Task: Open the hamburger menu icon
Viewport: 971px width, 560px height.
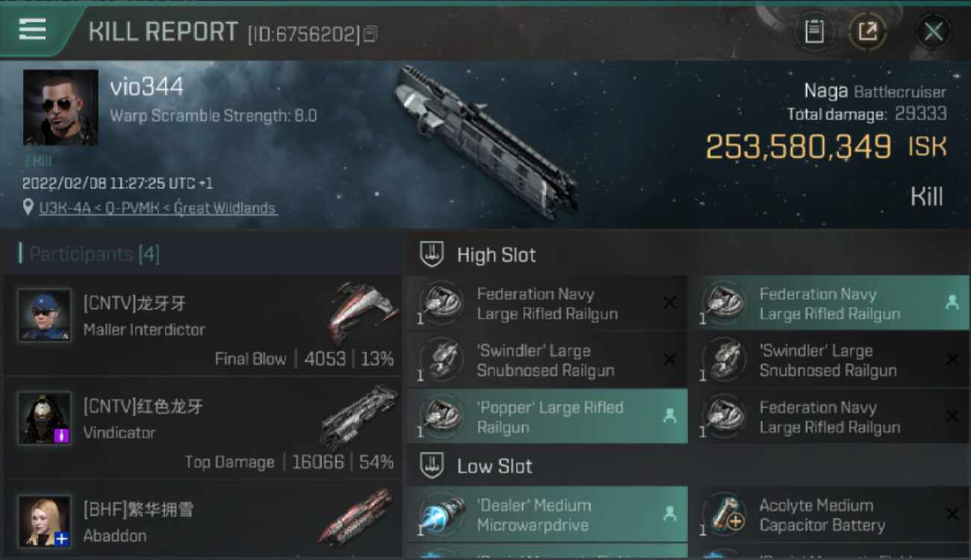Action: click(32, 29)
